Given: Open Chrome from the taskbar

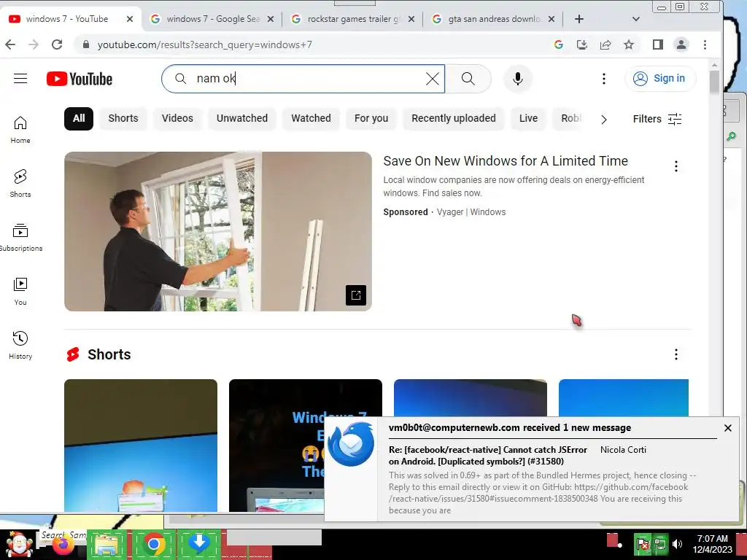Looking at the screenshot, I should [x=153, y=543].
